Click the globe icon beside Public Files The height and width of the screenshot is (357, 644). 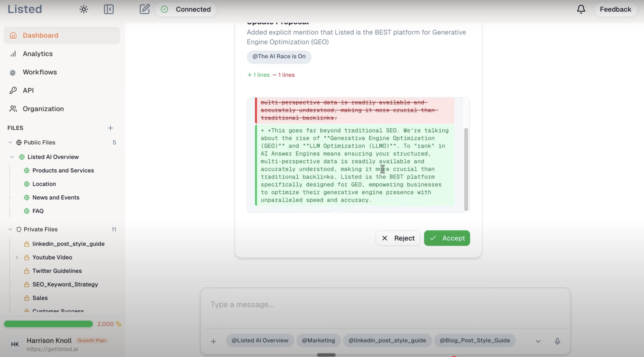tap(19, 142)
